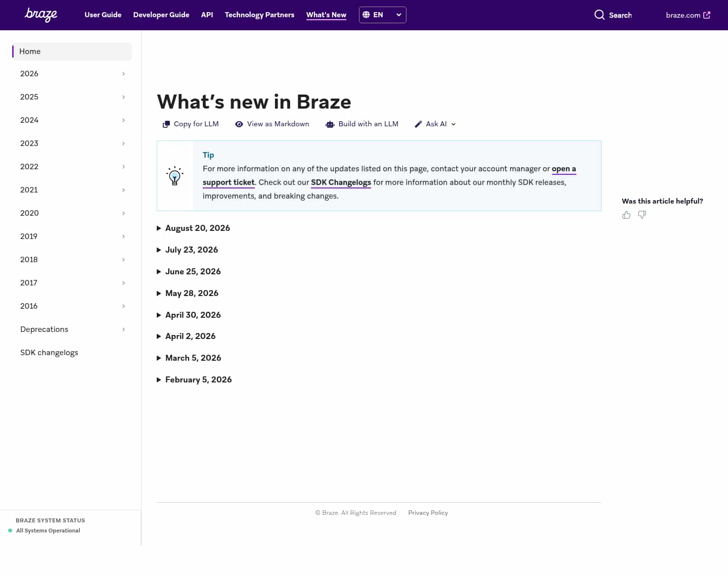728x576 pixels.
Task: Open the Developer Guide nav item
Action: 161,15
